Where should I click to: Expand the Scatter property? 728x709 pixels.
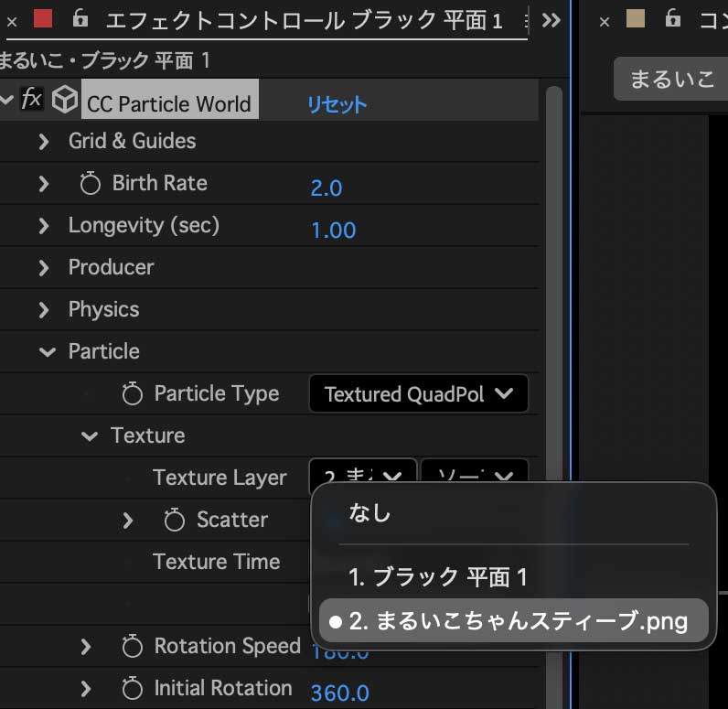click(x=128, y=521)
